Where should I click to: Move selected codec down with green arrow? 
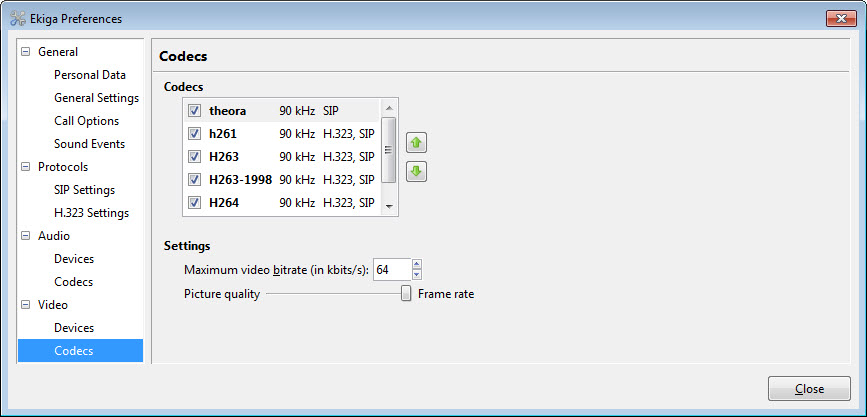click(x=416, y=172)
